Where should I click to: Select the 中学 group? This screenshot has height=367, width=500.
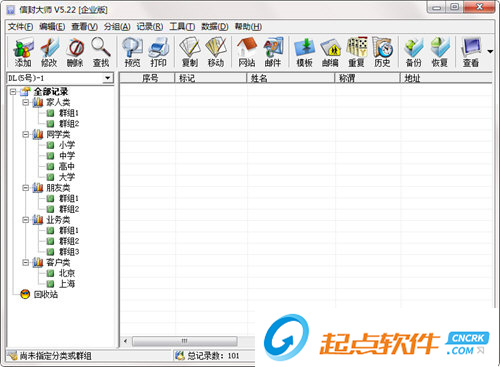pos(67,156)
